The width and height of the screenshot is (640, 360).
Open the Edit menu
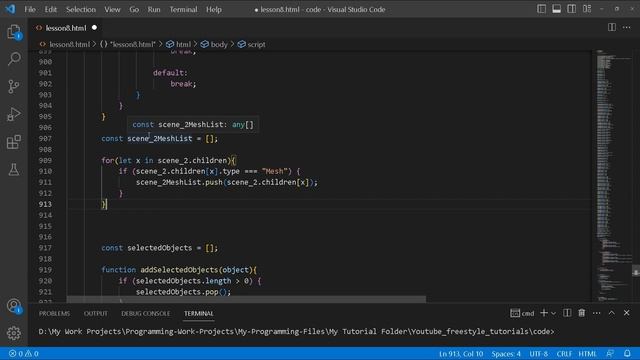51,9
